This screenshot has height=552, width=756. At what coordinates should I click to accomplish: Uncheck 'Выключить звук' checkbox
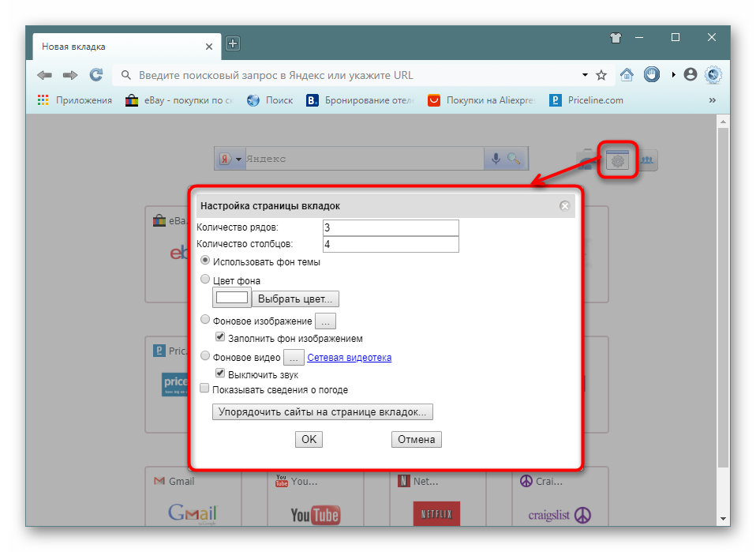pyautogui.click(x=221, y=374)
